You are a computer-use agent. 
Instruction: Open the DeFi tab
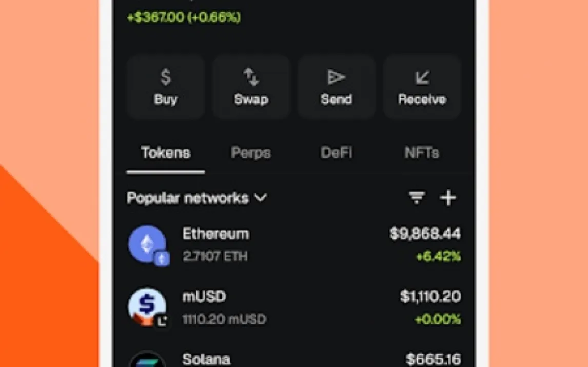point(336,153)
